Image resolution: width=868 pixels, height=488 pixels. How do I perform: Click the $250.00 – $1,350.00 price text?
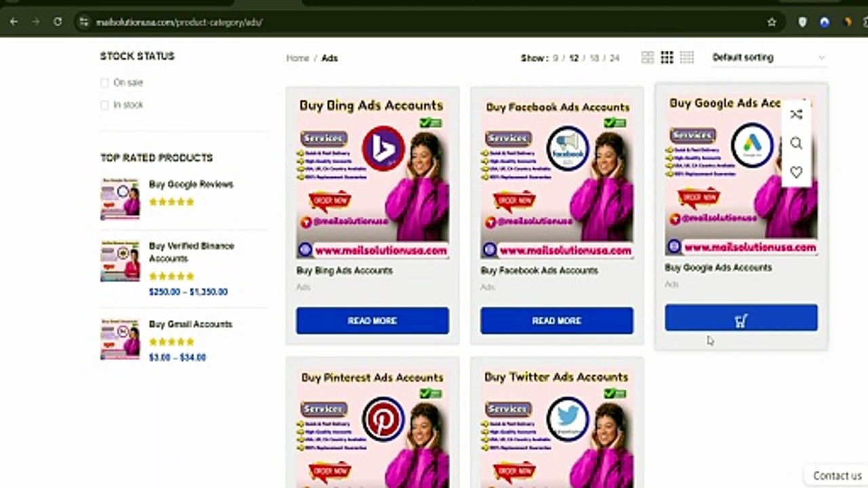coord(189,292)
